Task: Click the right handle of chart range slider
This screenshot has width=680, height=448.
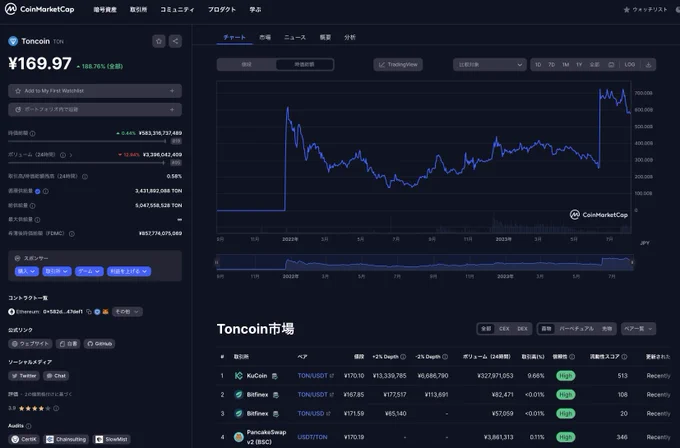Action: click(632, 262)
